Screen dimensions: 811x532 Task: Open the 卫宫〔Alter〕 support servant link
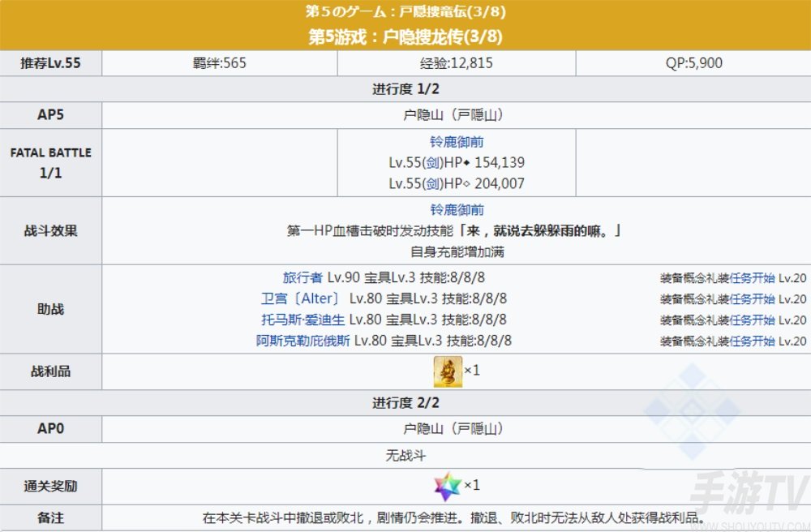[303, 298]
